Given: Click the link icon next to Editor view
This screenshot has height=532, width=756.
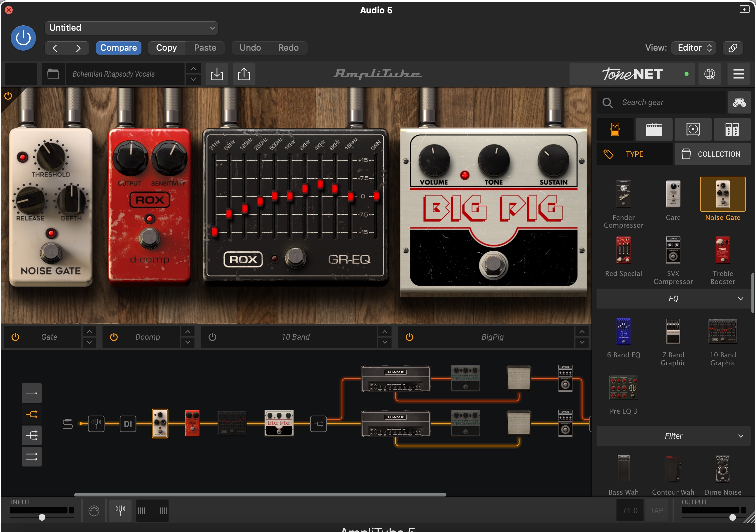Looking at the screenshot, I should [x=733, y=48].
